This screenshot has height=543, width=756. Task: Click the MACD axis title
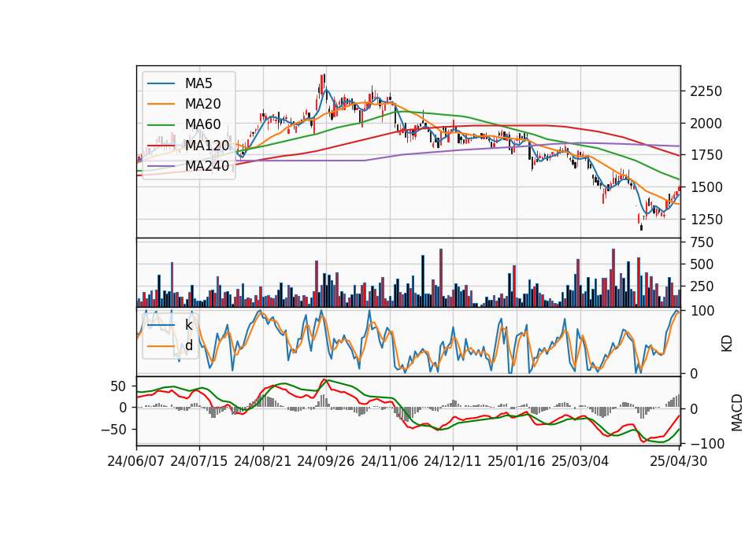(x=737, y=412)
